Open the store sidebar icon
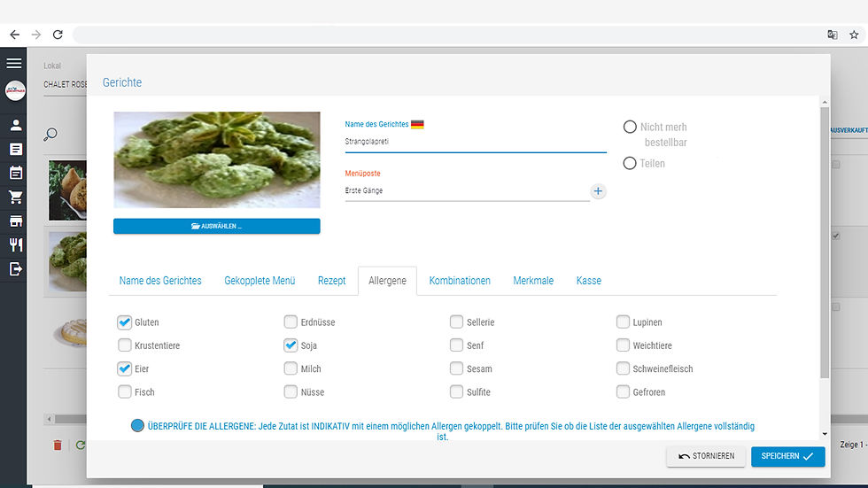The image size is (868, 488). pos(16,221)
